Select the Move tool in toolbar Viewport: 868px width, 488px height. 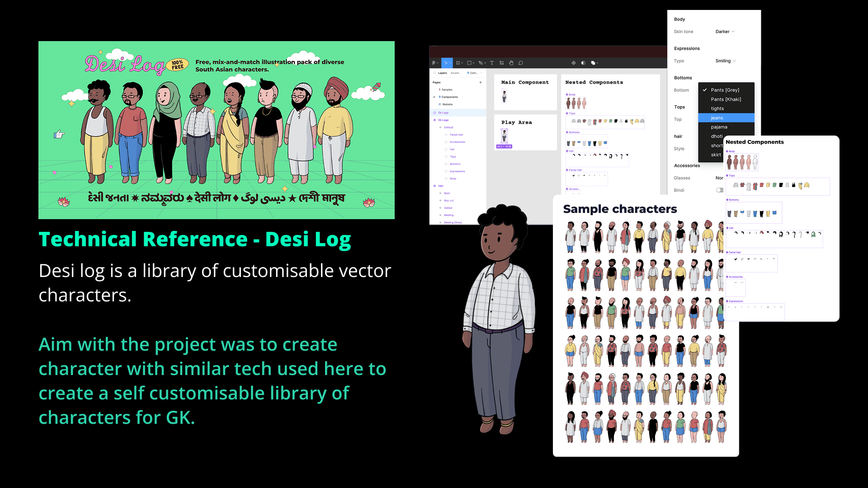click(446, 63)
